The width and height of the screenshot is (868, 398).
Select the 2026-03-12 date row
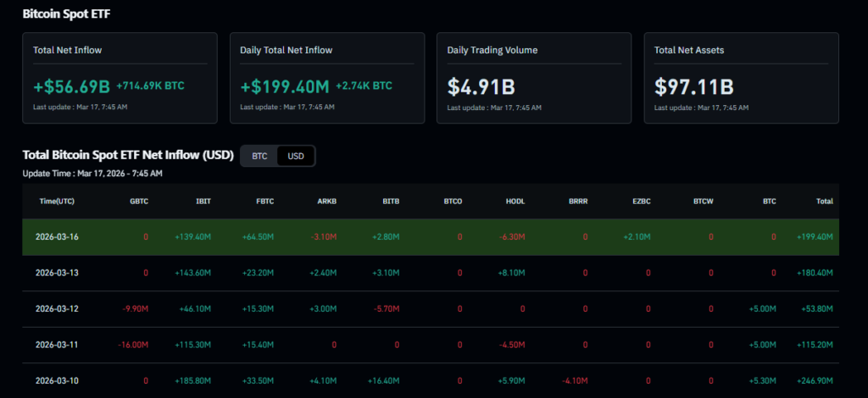(430, 308)
